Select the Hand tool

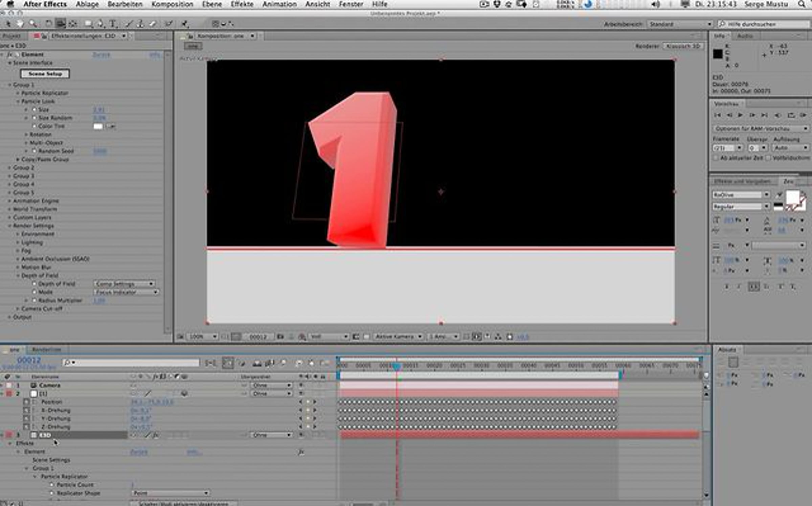click(x=20, y=24)
